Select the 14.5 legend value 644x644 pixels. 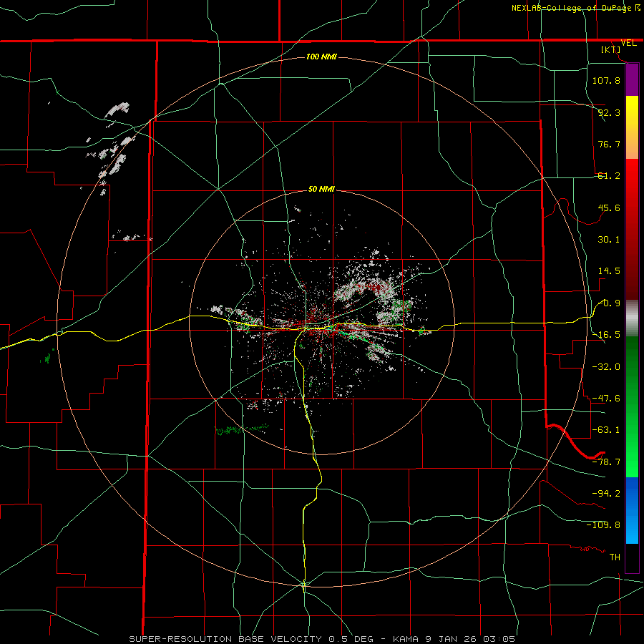click(x=609, y=271)
